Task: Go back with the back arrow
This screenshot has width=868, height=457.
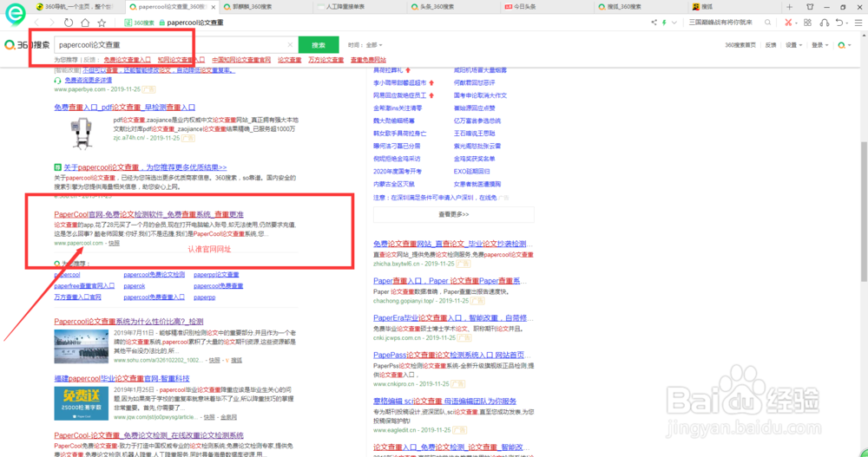Action: click(36, 23)
